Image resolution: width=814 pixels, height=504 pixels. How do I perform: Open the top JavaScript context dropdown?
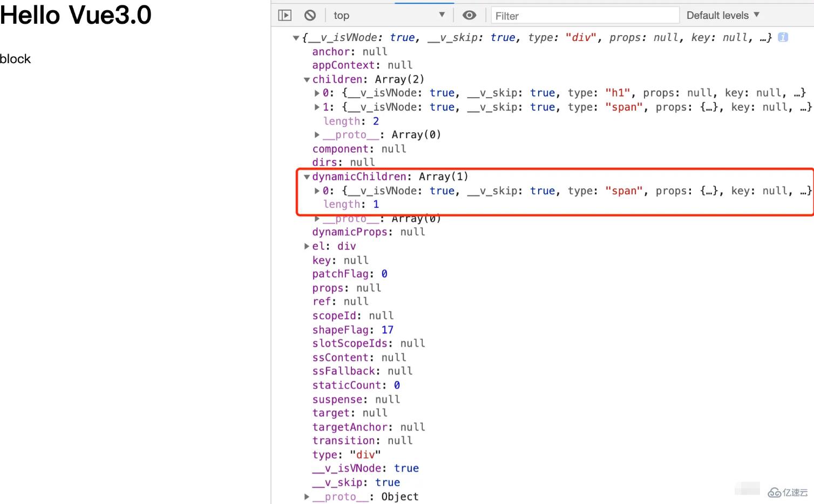coord(389,15)
